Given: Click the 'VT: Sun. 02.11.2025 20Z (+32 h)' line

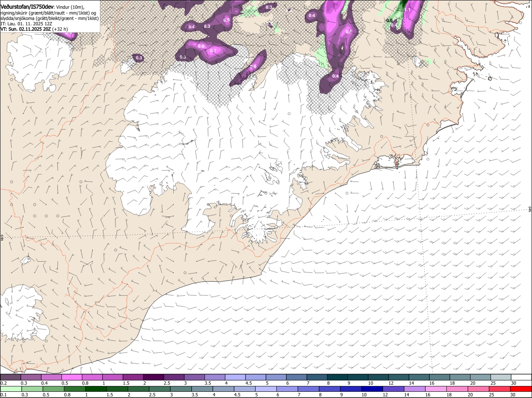Looking at the screenshot, I should [34, 29].
